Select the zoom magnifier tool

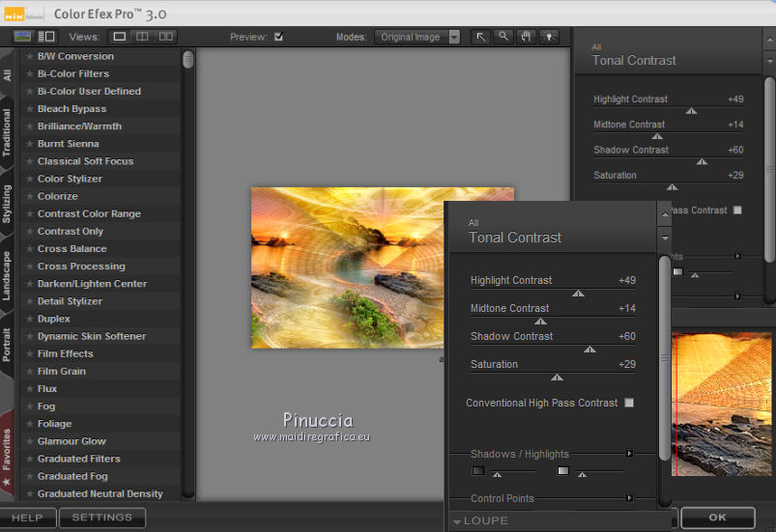pyautogui.click(x=503, y=37)
